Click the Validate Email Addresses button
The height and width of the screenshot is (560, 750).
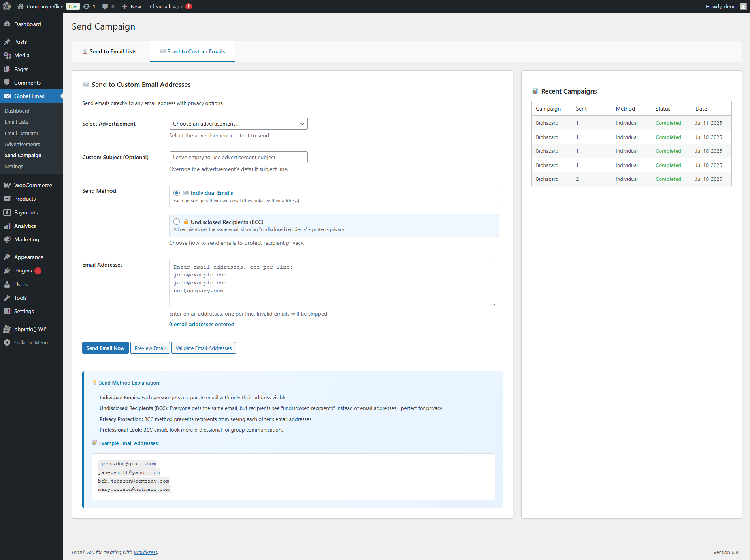pyautogui.click(x=204, y=348)
